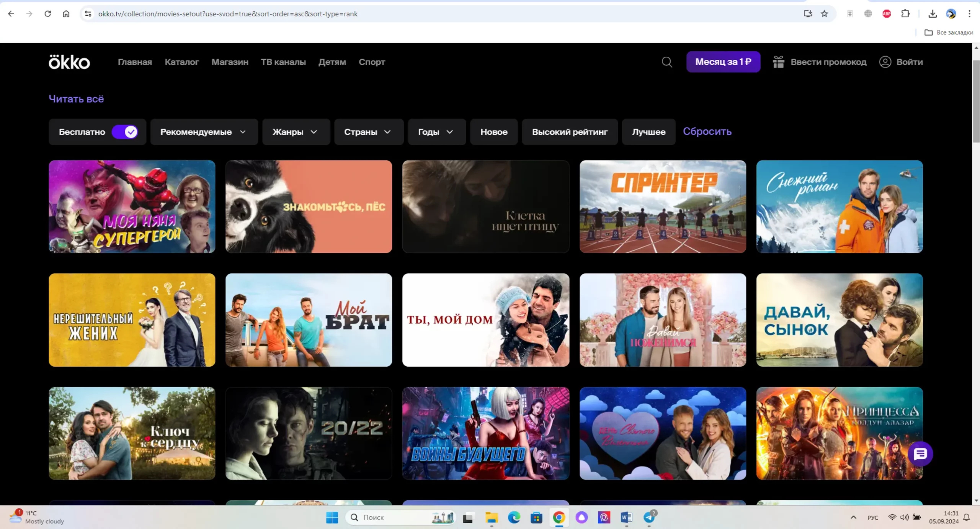Open the Жанры dropdown filter
Screen dimensions: 980x529
coord(296,132)
